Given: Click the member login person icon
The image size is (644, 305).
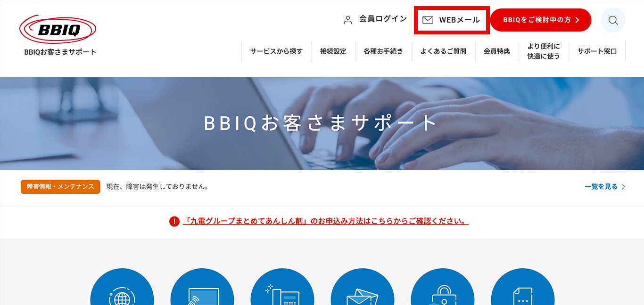Looking at the screenshot, I should point(348,20).
